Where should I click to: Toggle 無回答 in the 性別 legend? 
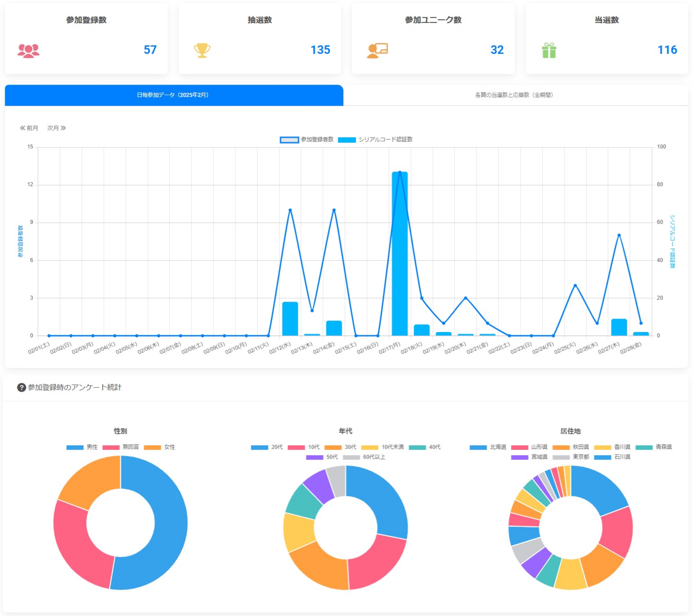point(121,447)
